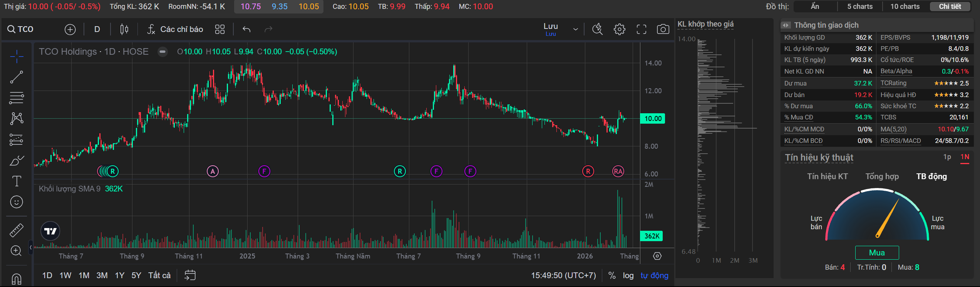This screenshot has height=287, width=980.
Task: Show all data with Tất cả
Action: point(159,275)
